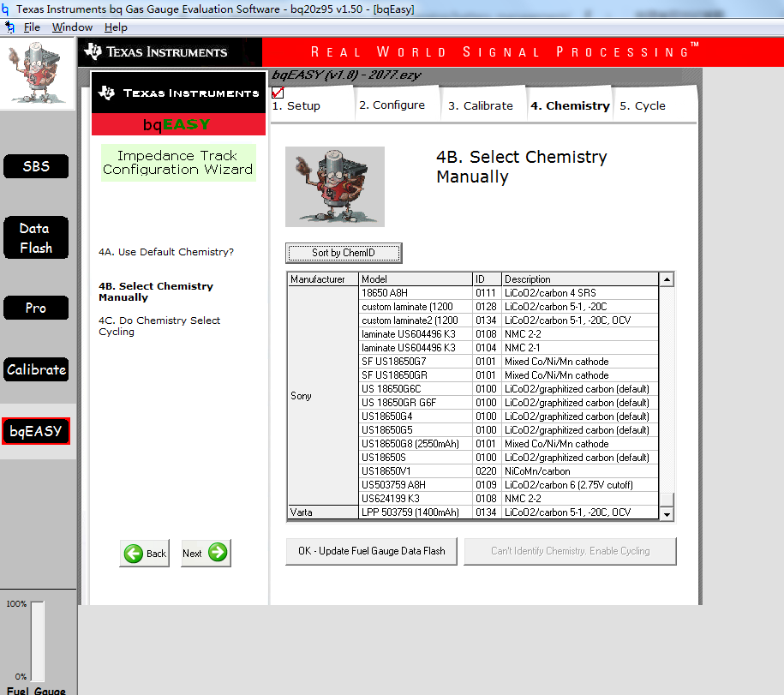Select the SF US18650GR row
This screenshot has height=695, width=784.
coord(508,375)
